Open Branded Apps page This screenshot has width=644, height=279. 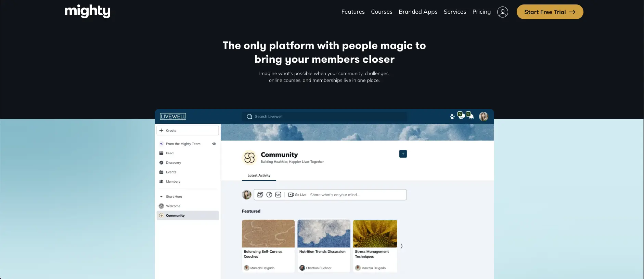point(418,12)
